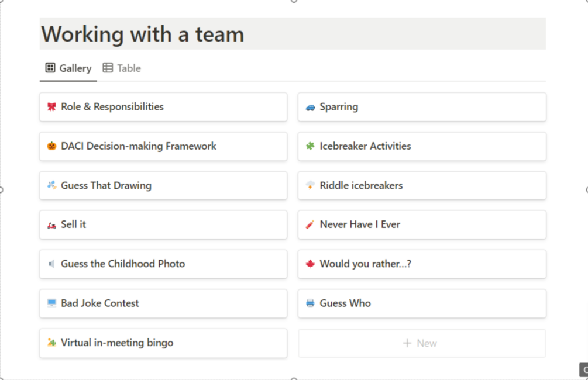Screen dimensions: 588x380
Task: Click the table grid icon in the view tabs
Action: click(108, 68)
